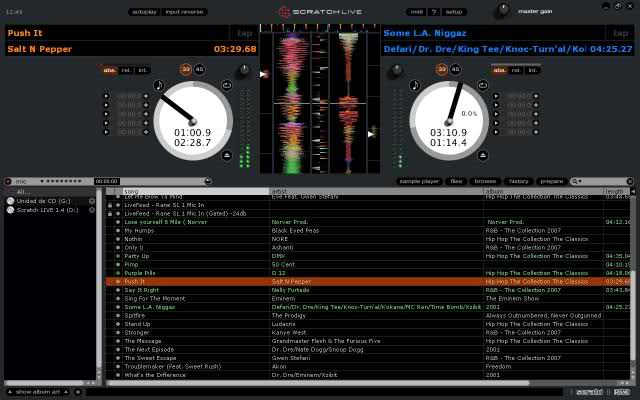Open the search field options dropdown arrow
640x400 pixels.
[580, 181]
